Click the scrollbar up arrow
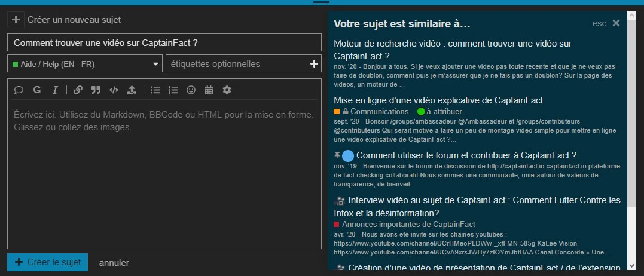The height and width of the screenshot is (276, 644). 631,15
